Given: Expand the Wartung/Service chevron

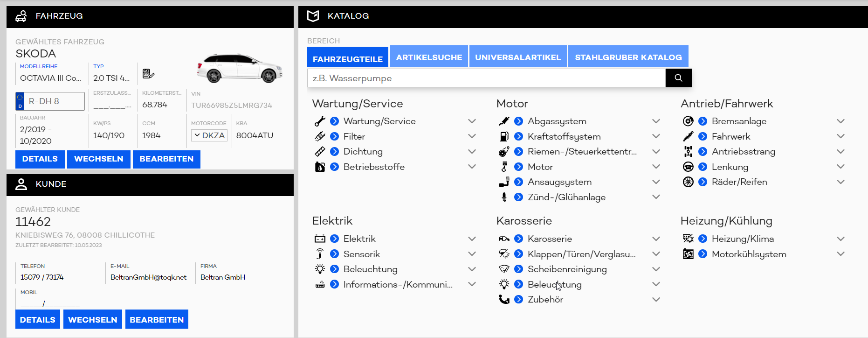Looking at the screenshot, I should (x=472, y=121).
